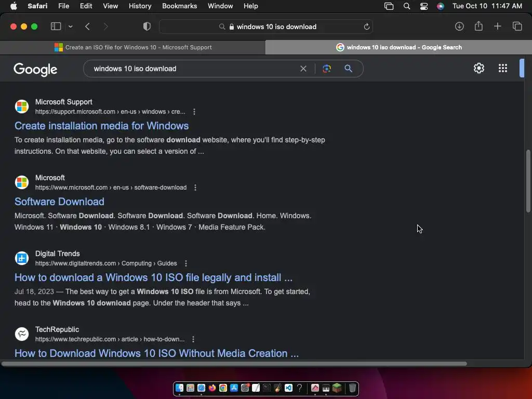532x399 pixels.
Task: Click the digitaltrends.com URL breadcrumb
Action: (106, 263)
